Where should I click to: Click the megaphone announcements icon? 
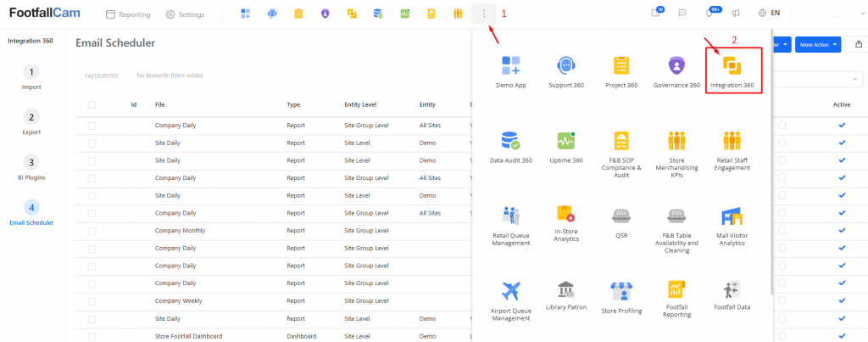point(736,14)
